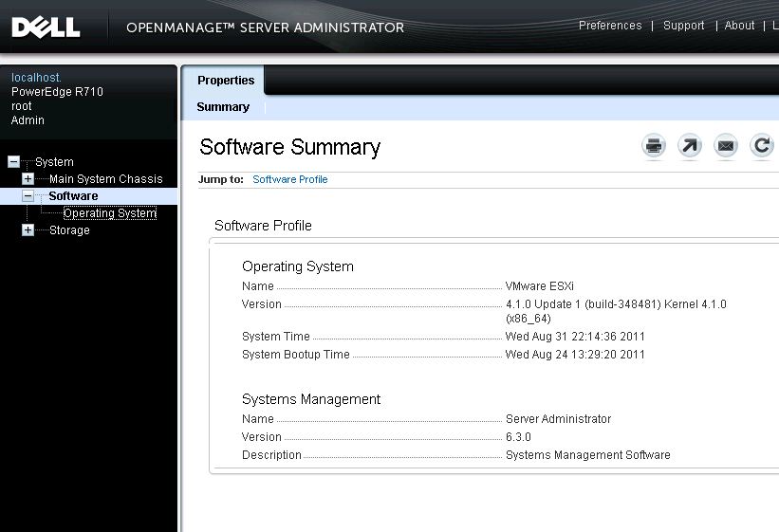The image size is (779, 532).
Task: Click the Software Summary heading
Action: [290, 147]
